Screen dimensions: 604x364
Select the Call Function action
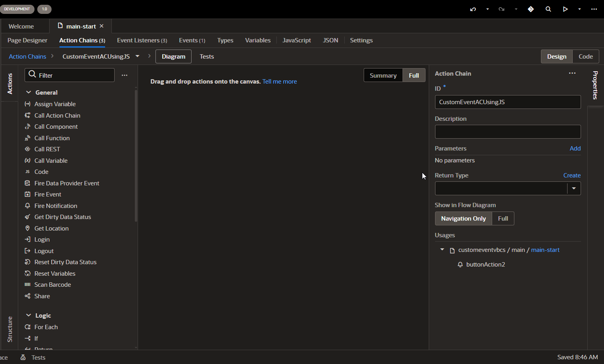point(52,138)
